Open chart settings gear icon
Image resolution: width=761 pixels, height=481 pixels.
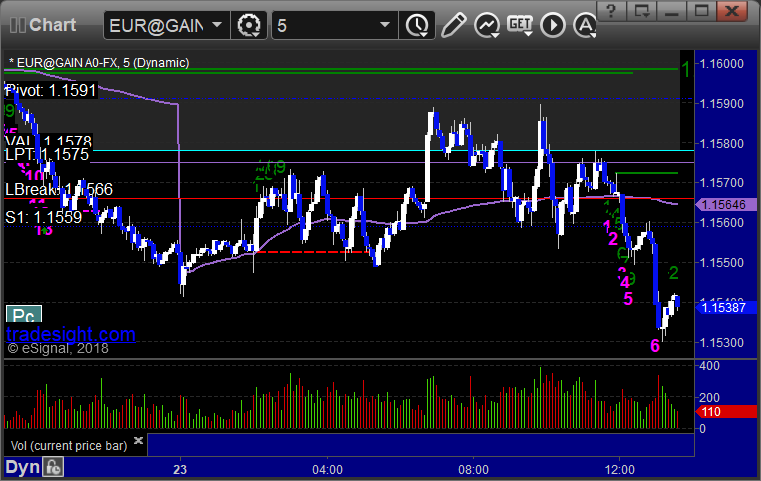[249, 25]
